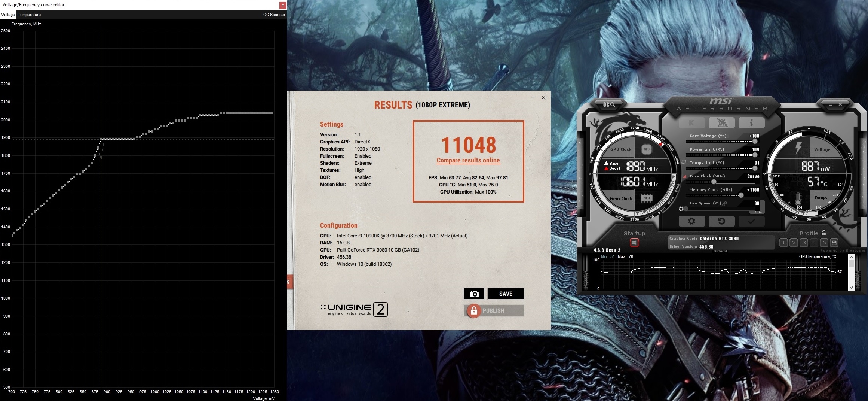
Task: Click the thermometer temperature icon
Action: 798,198
